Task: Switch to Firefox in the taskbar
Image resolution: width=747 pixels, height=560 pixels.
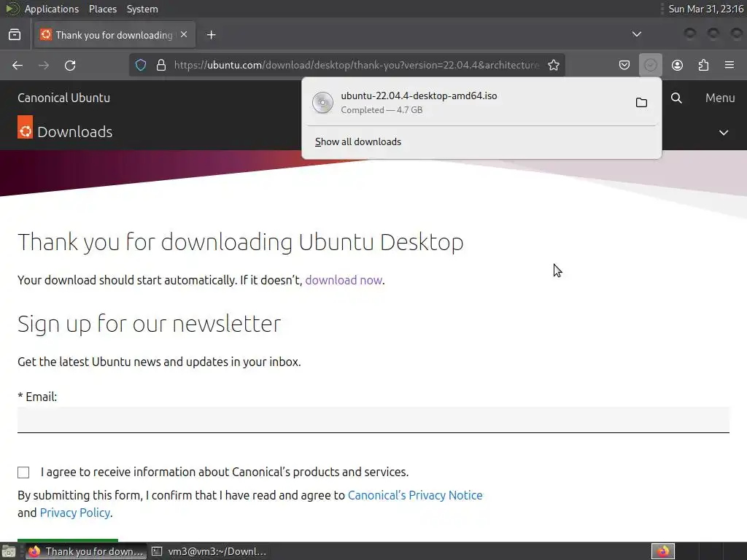Action: click(x=86, y=551)
